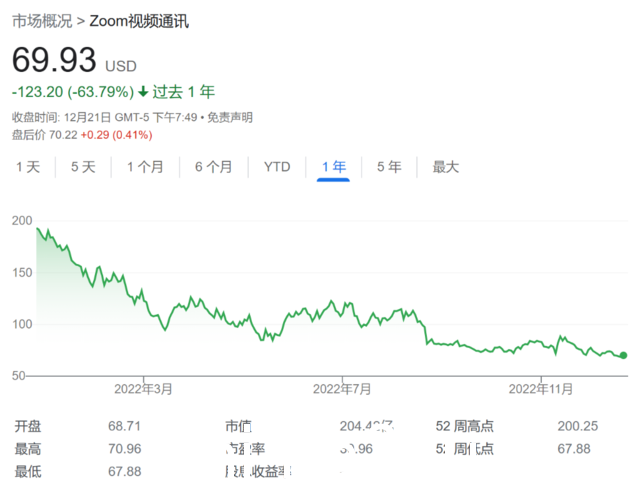Click the -123.20 (-63.79%) change text

click(x=73, y=92)
